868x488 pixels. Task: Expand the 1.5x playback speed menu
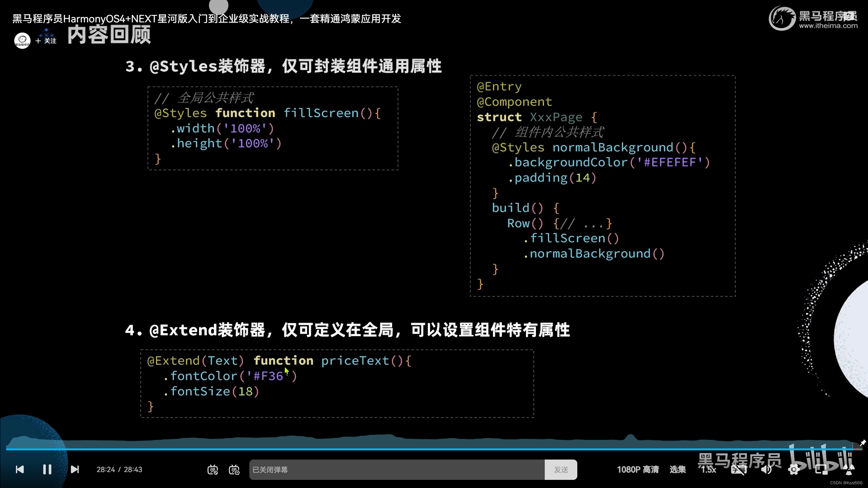tap(709, 469)
